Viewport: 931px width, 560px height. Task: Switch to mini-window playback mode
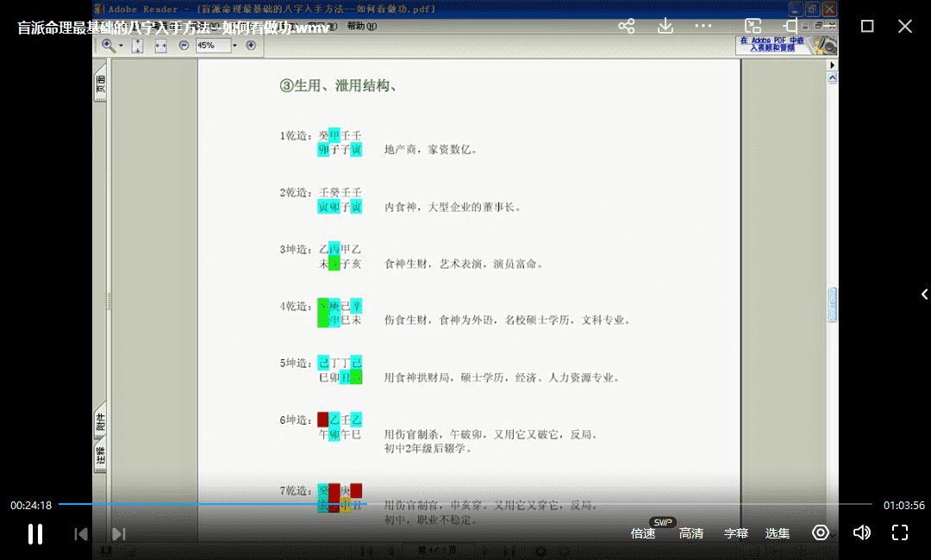pos(753,26)
